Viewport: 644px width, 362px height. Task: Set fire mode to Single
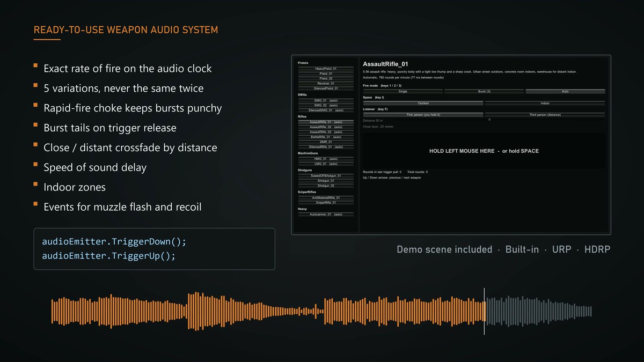point(403,92)
